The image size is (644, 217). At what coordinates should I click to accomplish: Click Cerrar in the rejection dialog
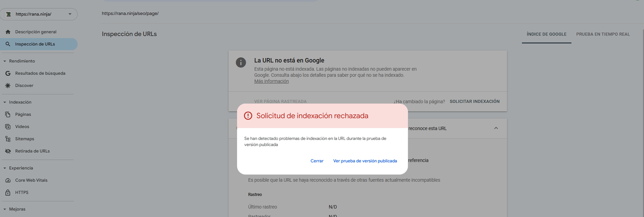coord(317,161)
